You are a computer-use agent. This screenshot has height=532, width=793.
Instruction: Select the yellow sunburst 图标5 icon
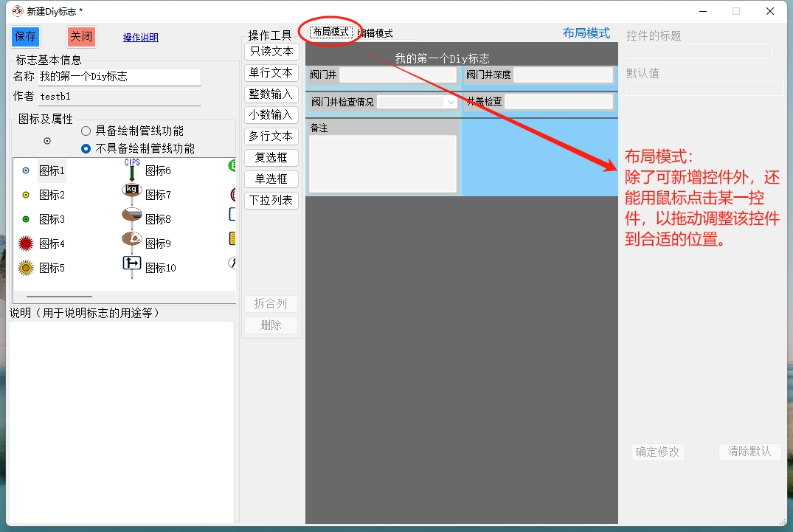point(26,268)
